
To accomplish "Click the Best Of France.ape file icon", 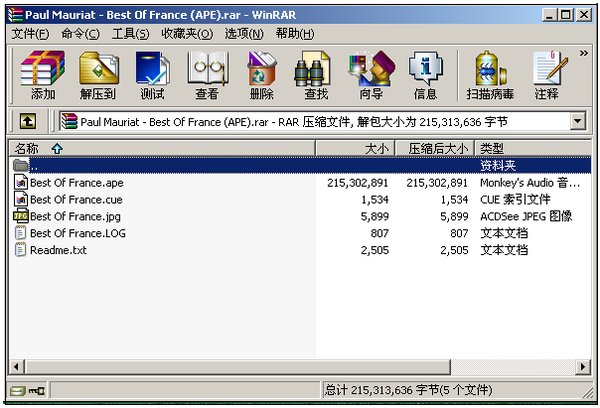I will (x=21, y=182).
